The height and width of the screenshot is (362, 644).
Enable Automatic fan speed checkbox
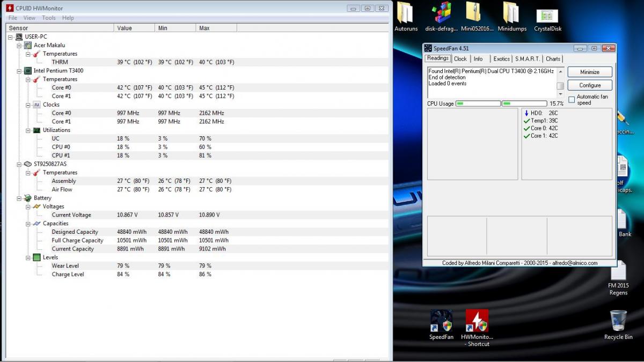[x=572, y=99]
